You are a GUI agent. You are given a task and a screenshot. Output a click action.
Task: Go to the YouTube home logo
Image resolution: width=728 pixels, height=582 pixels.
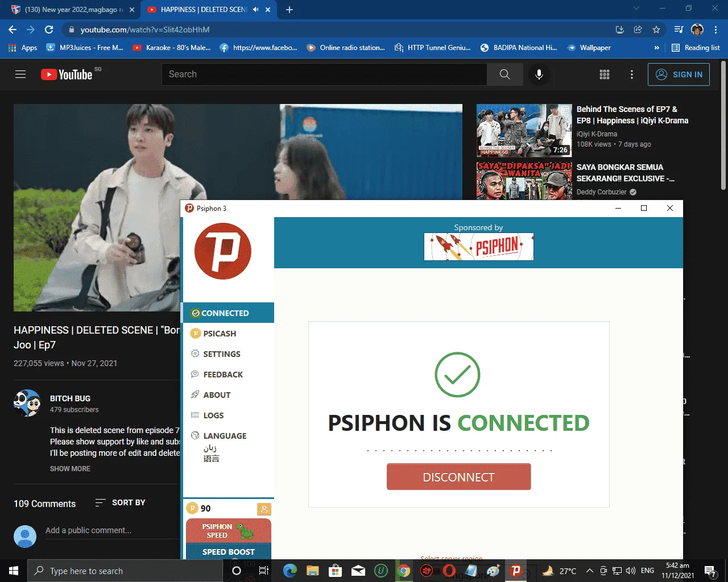pyautogui.click(x=67, y=74)
